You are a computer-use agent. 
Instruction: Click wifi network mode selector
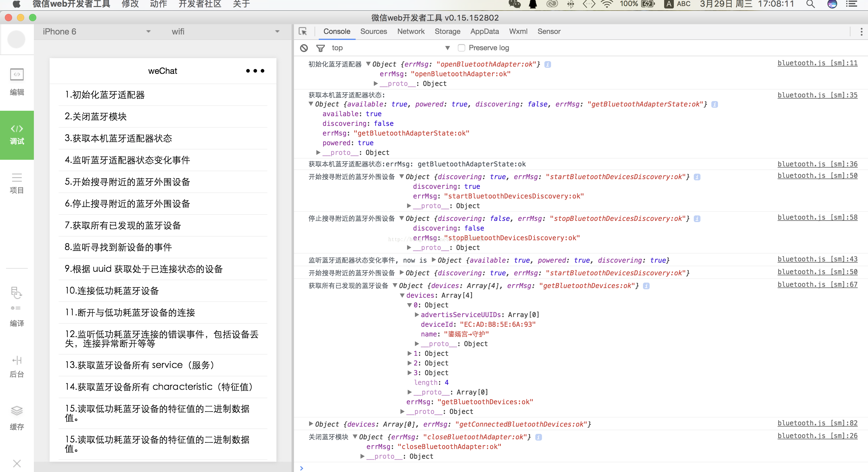click(223, 32)
